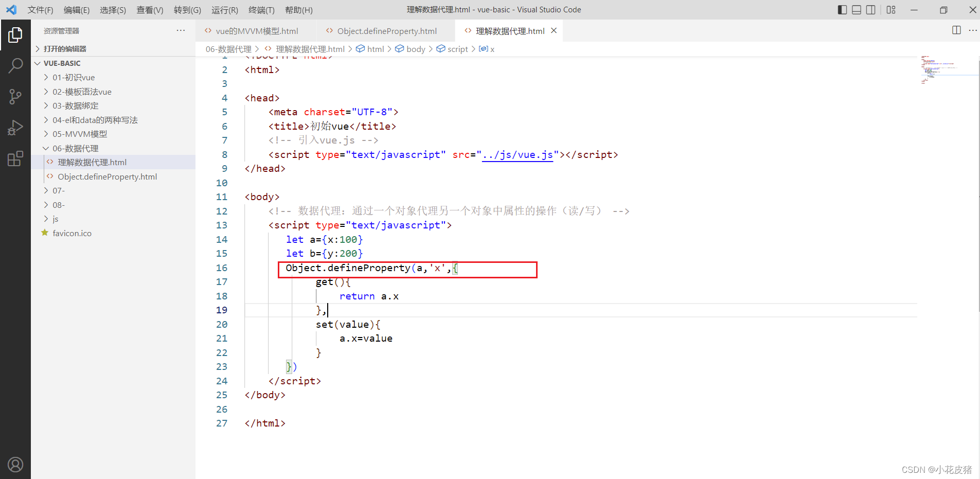Open the 文件(F) menu
The height and width of the screenshot is (479, 980).
pos(40,10)
